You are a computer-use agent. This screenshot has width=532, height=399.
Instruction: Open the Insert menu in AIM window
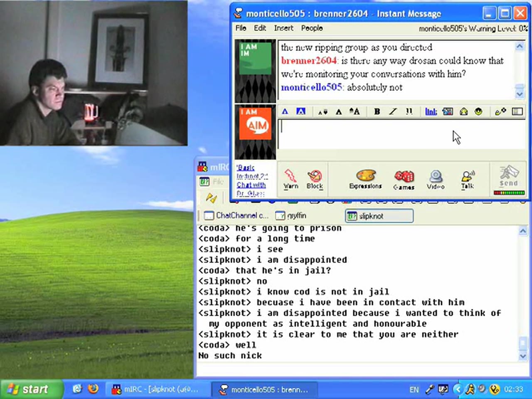[x=283, y=28]
